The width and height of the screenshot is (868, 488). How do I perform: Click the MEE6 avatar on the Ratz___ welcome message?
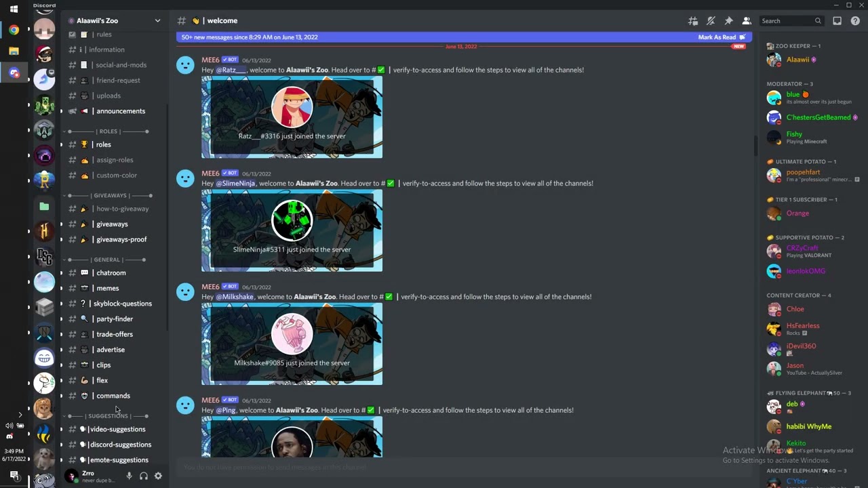pyautogui.click(x=185, y=65)
